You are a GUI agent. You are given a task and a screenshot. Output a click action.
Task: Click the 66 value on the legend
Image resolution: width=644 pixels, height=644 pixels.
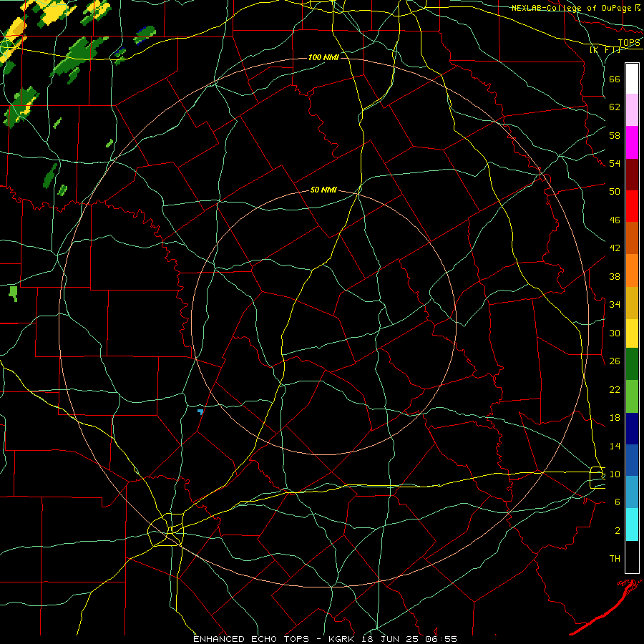pyautogui.click(x=615, y=79)
